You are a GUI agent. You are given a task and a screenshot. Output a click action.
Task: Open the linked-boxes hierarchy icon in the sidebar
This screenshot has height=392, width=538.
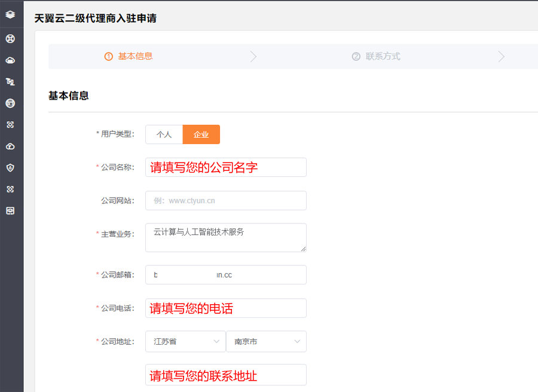click(10, 82)
